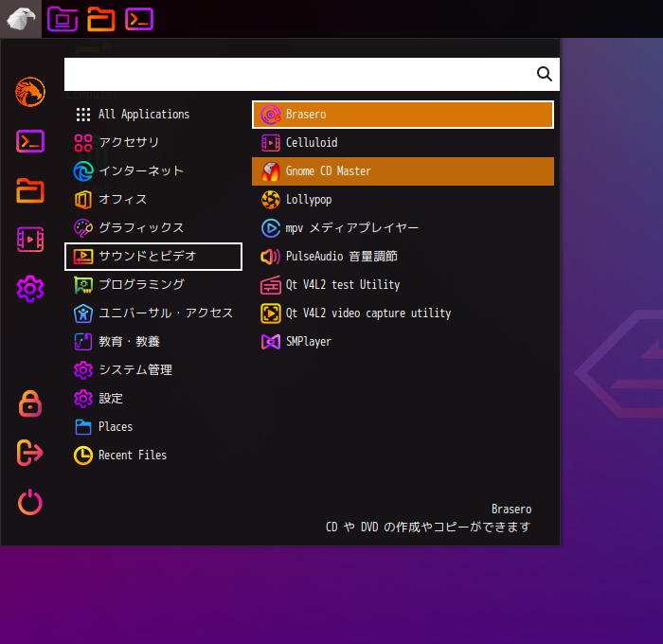Focus the menu search field
663x644 pixels.
click(312, 75)
